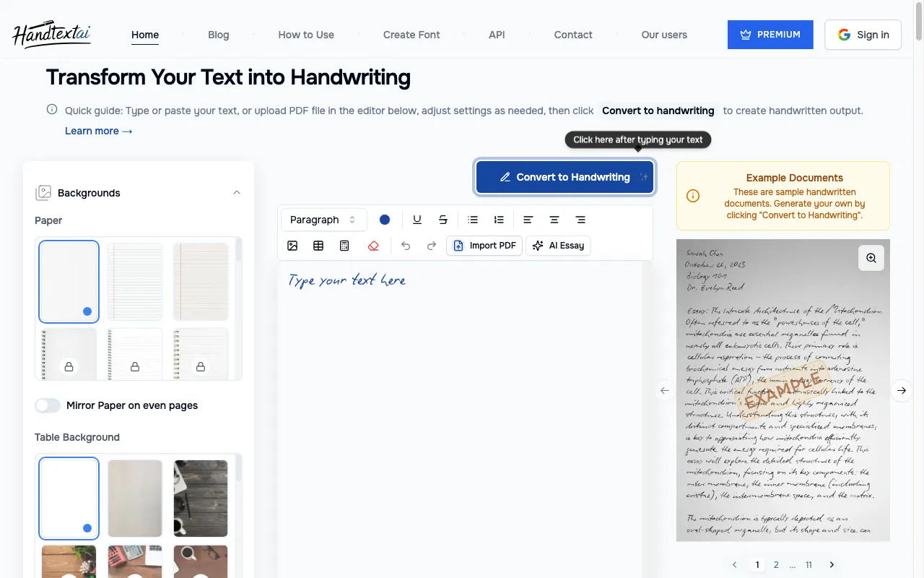Screen dimensions: 924x578
Task: Collapse the Backgrounds section
Action: pos(237,192)
